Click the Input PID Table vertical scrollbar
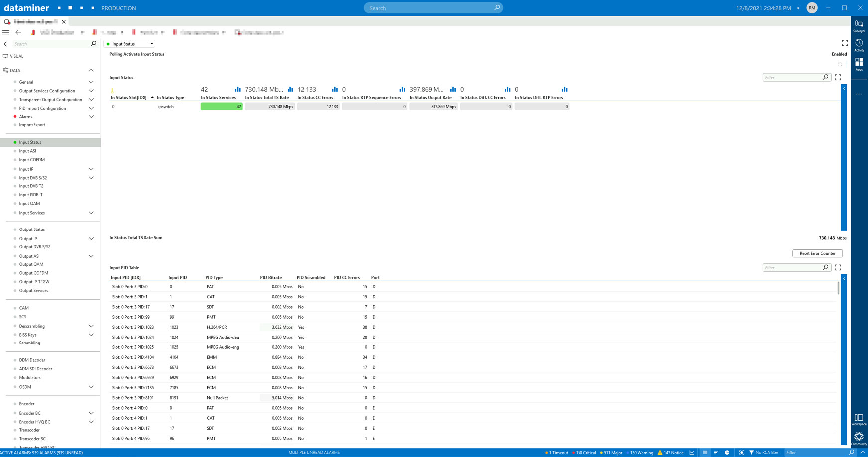Screen dimensions: 868x457 click(838, 289)
